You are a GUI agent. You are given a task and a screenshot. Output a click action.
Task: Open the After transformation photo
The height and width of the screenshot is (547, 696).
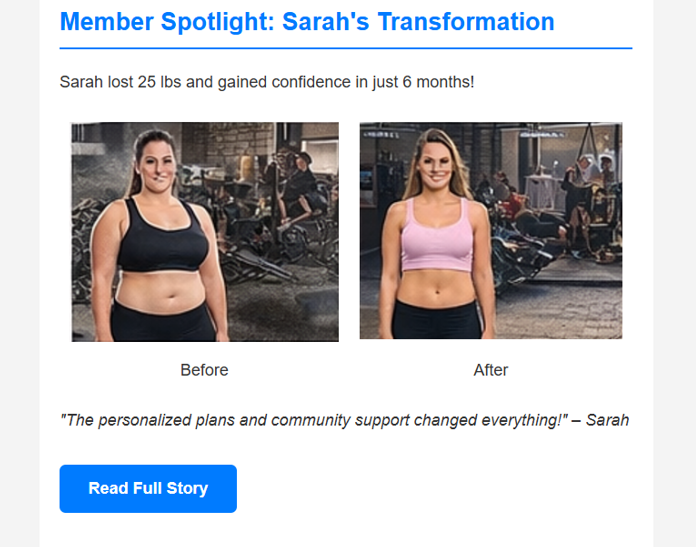click(x=490, y=231)
